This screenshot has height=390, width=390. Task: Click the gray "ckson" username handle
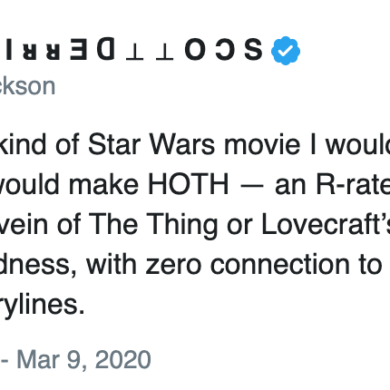28,86
